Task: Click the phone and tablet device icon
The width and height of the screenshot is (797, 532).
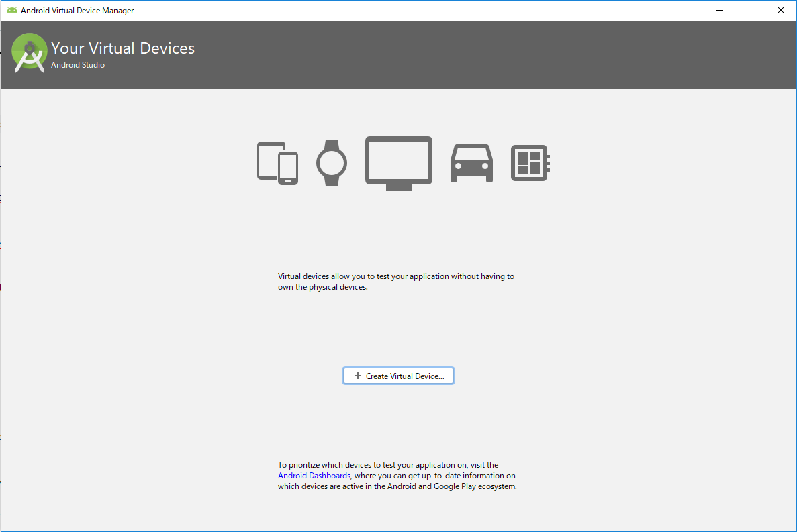Action: (x=277, y=163)
